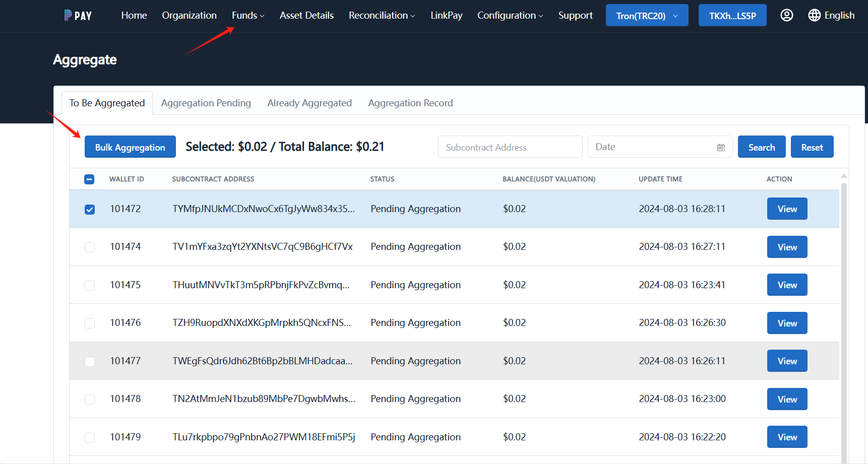Click View for wallet 101478
The width and height of the screenshot is (868, 464).
[787, 399]
